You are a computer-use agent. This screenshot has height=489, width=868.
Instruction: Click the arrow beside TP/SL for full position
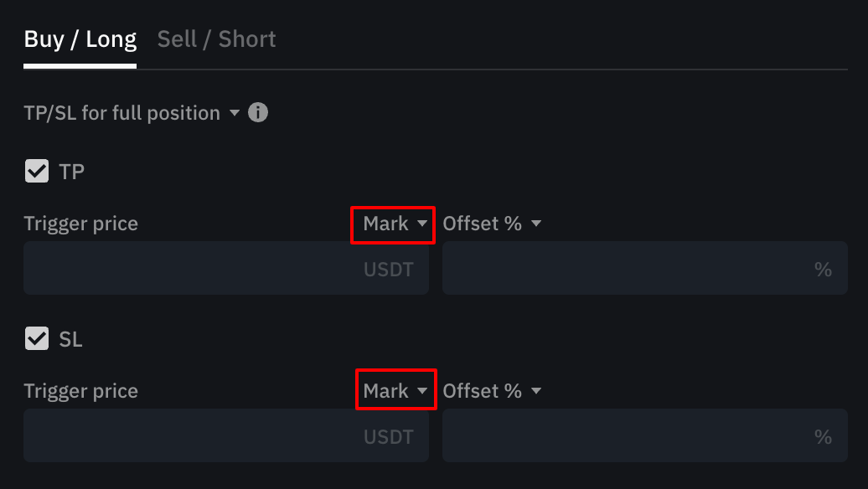pos(235,113)
